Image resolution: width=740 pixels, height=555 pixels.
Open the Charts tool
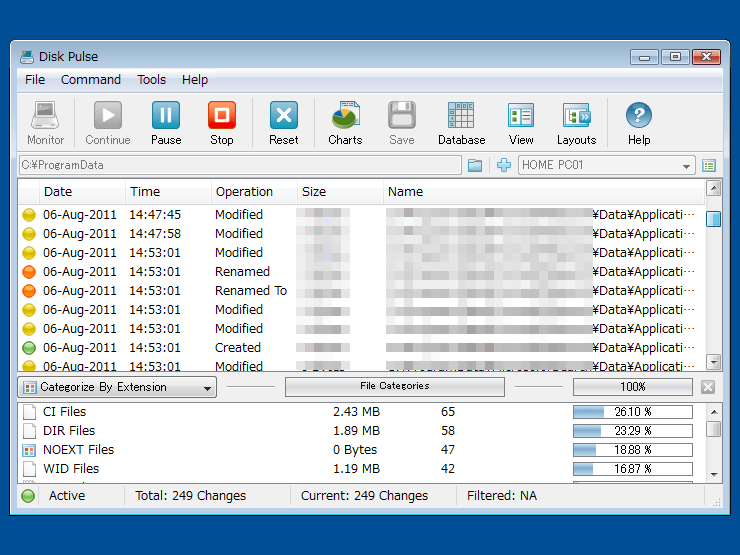pyautogui.click(x=345, y=117)
